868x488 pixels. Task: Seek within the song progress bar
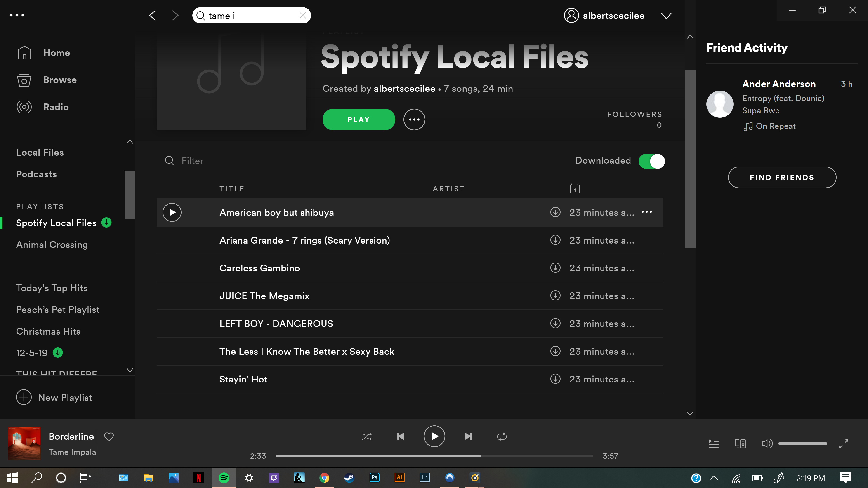(434, 456)
